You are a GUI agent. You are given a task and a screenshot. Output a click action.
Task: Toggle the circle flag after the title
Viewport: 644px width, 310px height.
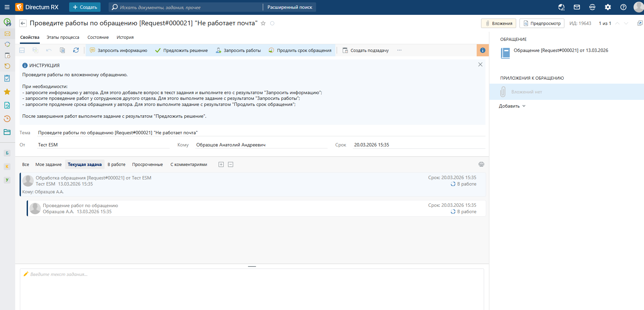coord(272,23)
